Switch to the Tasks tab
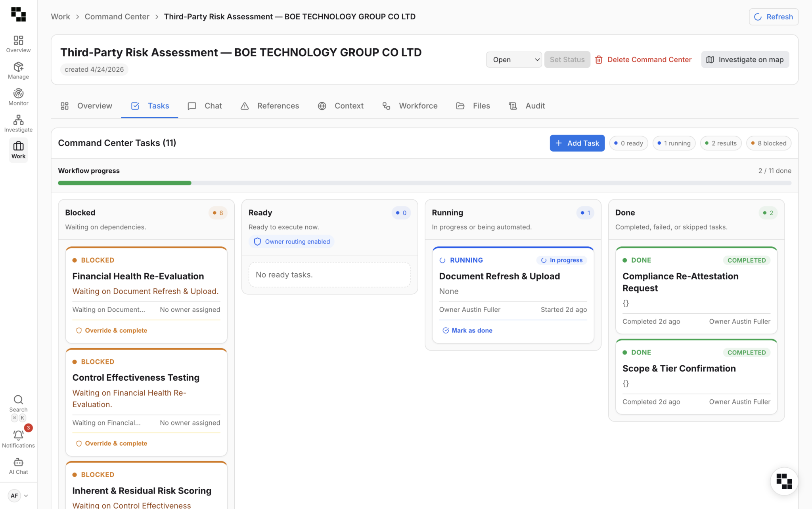Screen dimensions: 812x509 click(x=150, y=106)
